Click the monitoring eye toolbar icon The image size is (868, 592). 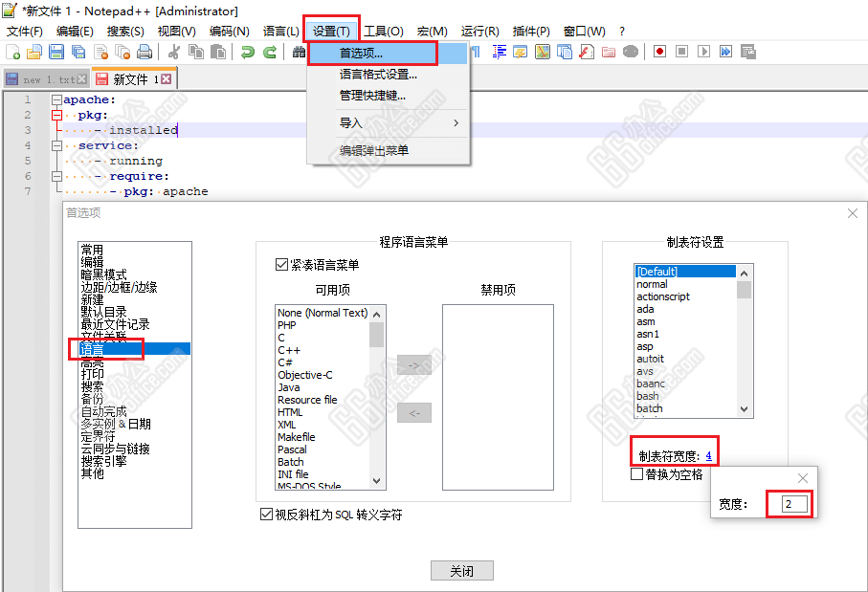[631, 52]
